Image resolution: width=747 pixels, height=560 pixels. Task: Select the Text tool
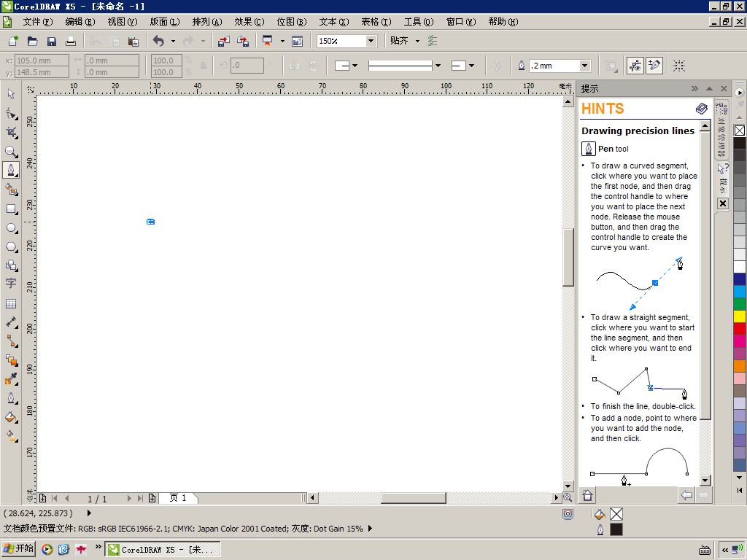[11, 284]
